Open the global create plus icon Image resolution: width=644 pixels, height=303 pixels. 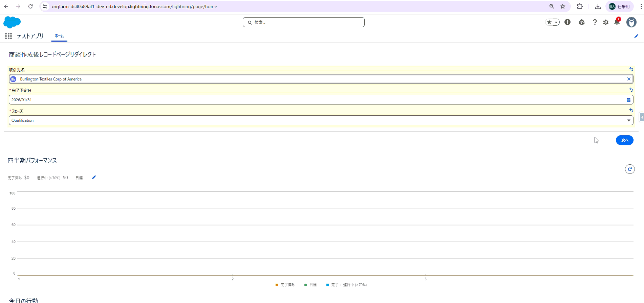[x=567, y=22]
